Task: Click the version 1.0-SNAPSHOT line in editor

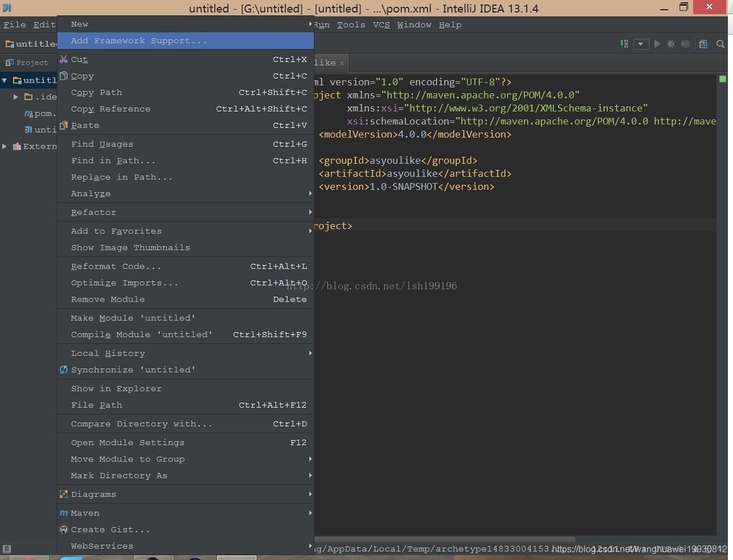Action: click(407, 186)
